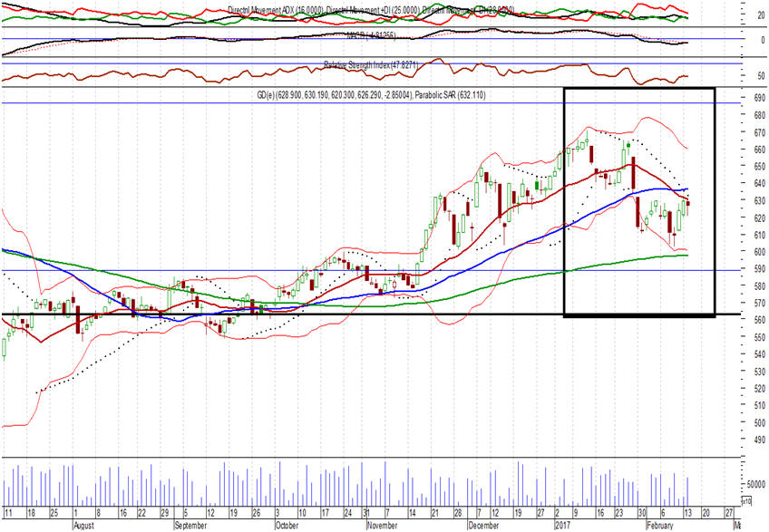Viewport: 769px width, 532px height.
Task: Click the 670 price axis label
Action: 760,132
